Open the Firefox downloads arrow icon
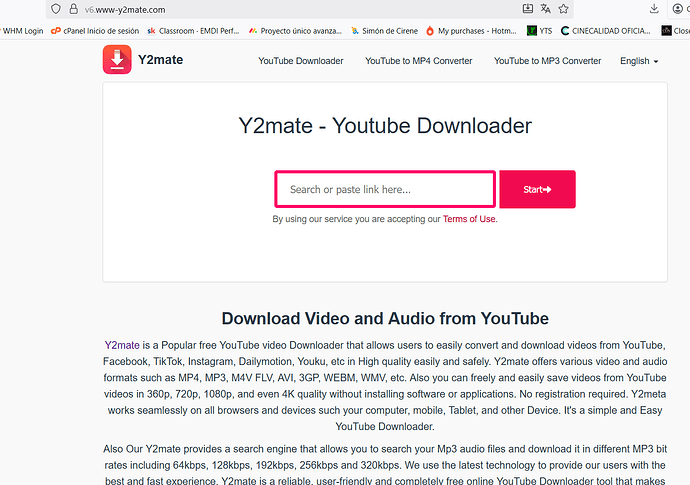 (653, 9)
